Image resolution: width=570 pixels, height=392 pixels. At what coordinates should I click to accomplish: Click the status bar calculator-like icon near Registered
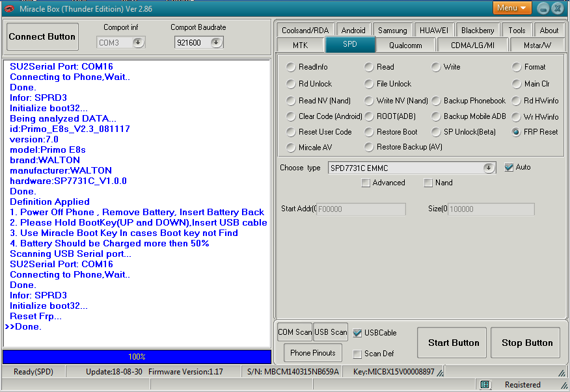pyautogui.click(x=485, y=384)
